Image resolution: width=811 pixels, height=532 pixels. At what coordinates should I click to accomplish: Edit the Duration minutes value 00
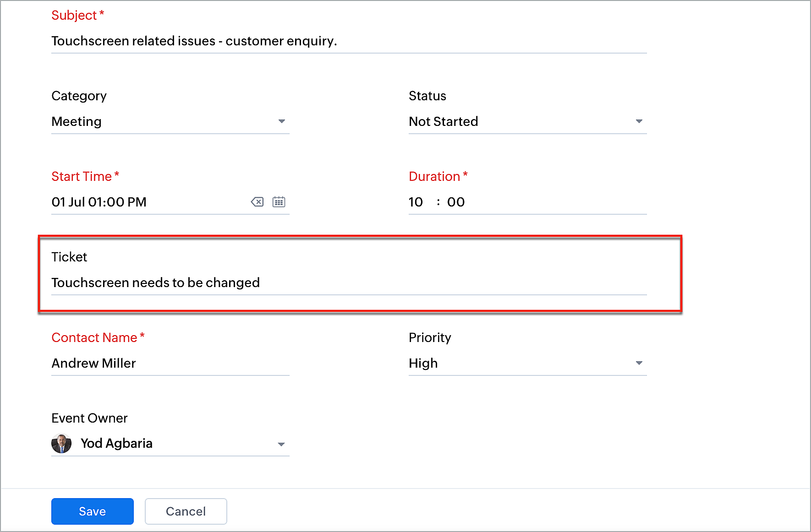(456, 202)
